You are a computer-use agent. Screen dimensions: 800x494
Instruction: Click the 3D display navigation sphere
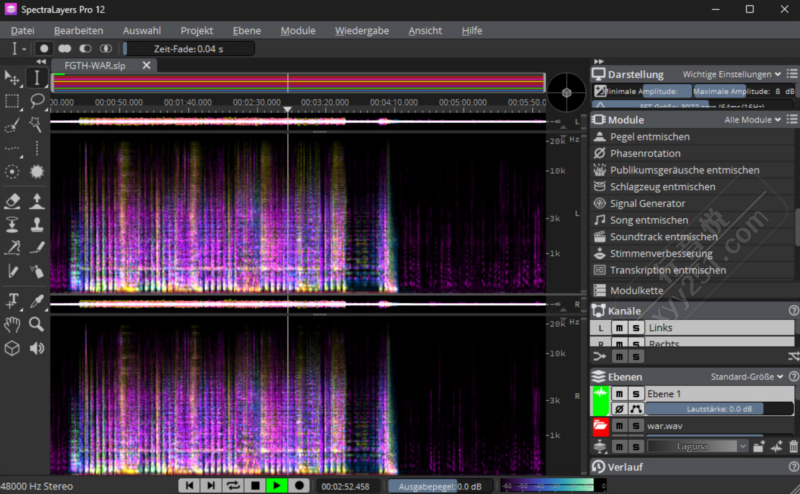[566, 92]
